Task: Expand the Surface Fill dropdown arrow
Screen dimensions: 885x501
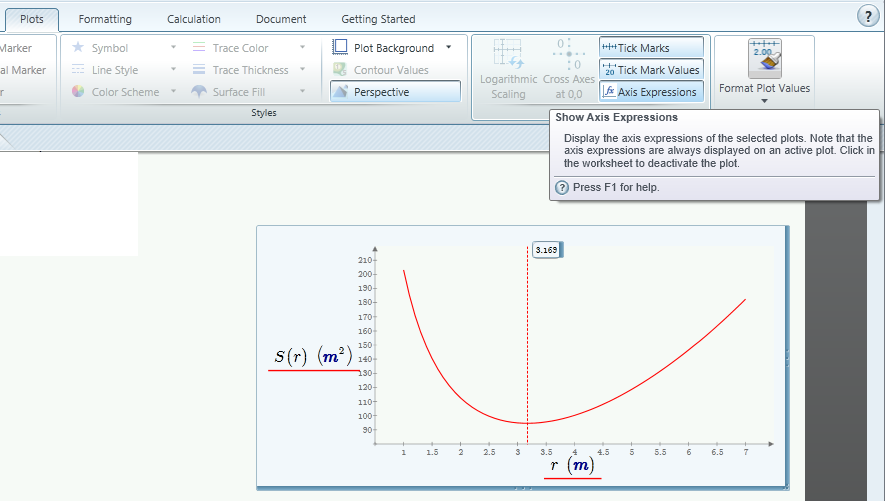Action: [x=303, y=91]
